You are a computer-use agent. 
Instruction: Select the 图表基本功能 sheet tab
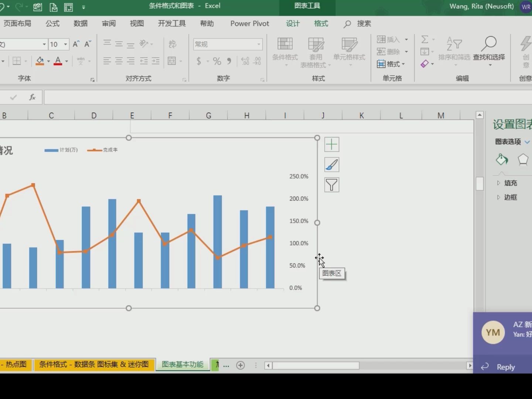[x=182, y=365]
